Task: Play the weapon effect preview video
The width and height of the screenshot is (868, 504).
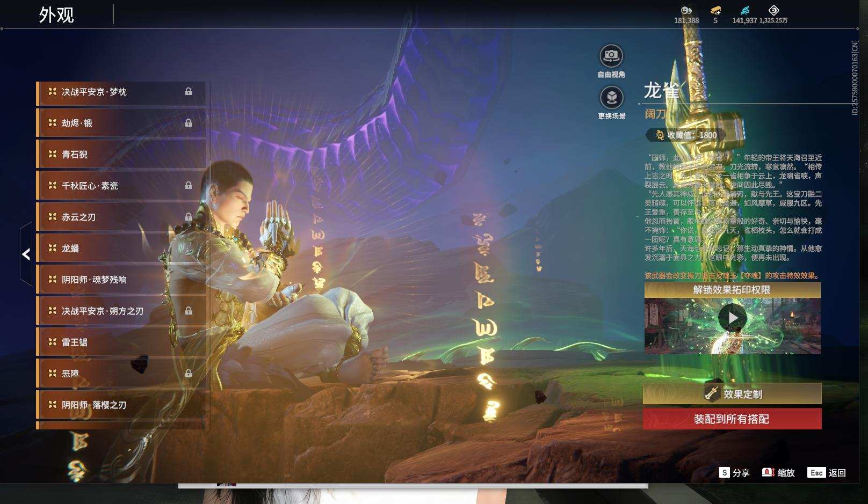Action: point(733,318)
